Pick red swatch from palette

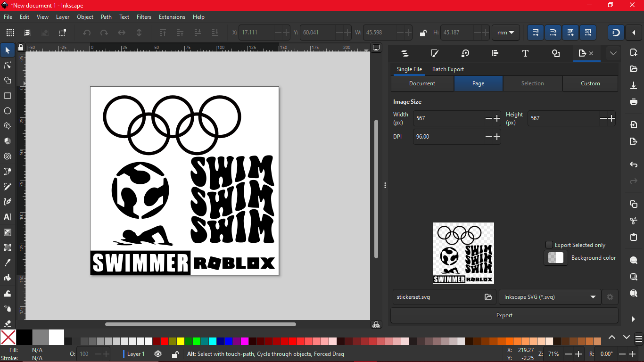tap(164, 341)
